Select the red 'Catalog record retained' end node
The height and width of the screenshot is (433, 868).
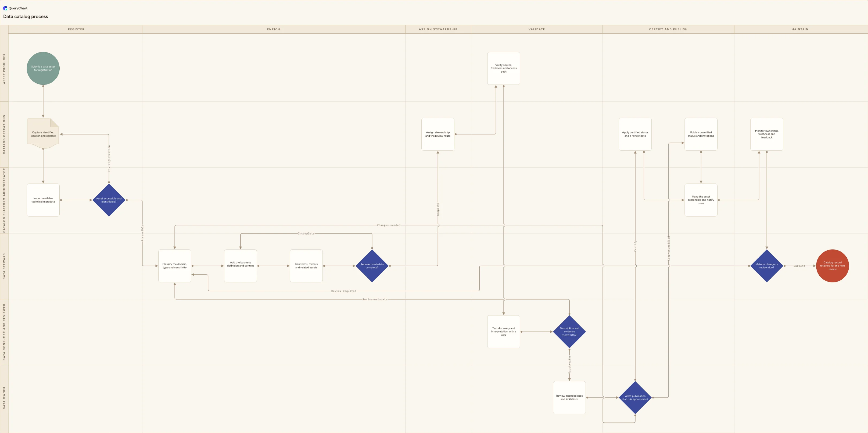833,266
